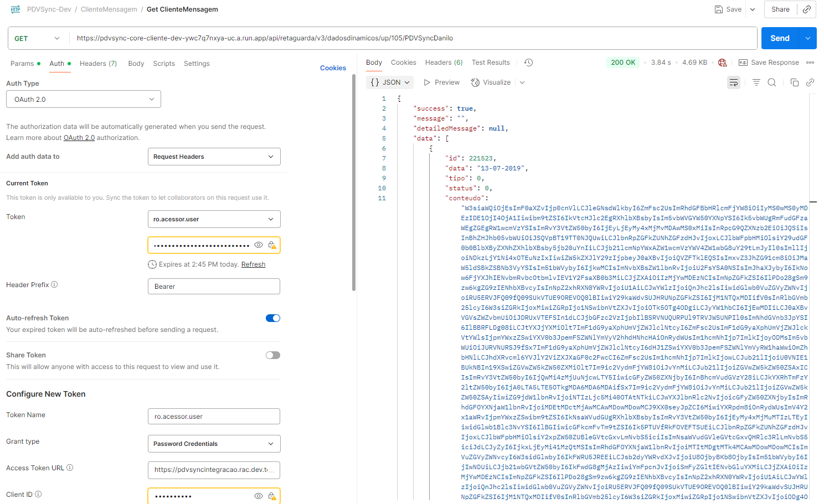Expand the Grant type Password Credentials dropdown
This screenshot has width=824, height=504.
point(214,444)
